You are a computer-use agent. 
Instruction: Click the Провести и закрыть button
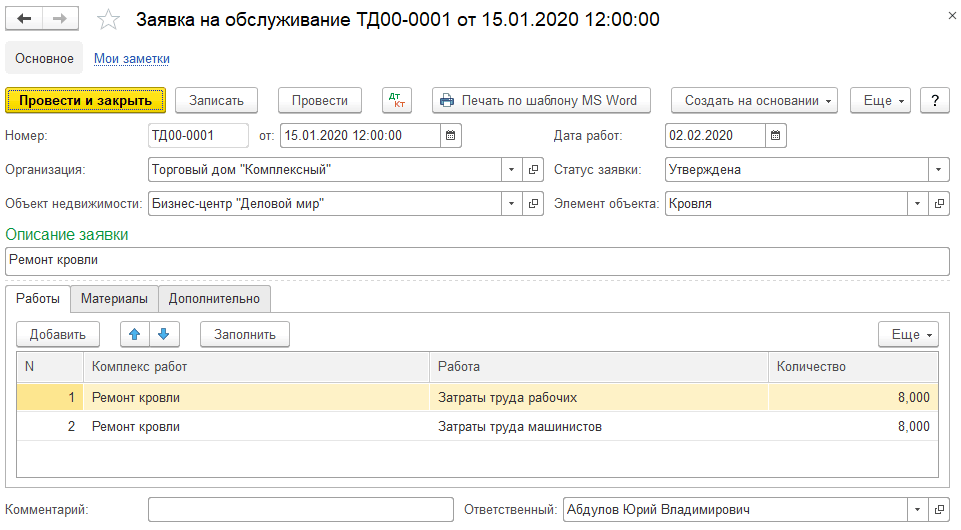[x=85, y=100]
